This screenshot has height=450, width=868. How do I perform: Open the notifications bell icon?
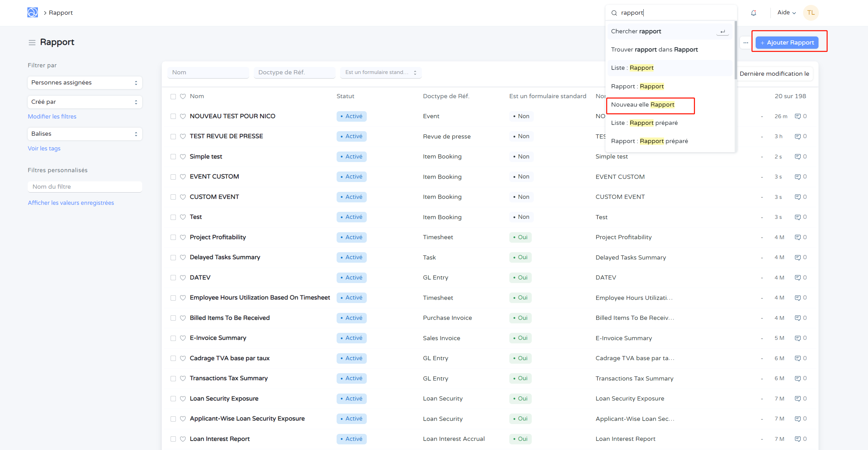[x=753, y=13]
